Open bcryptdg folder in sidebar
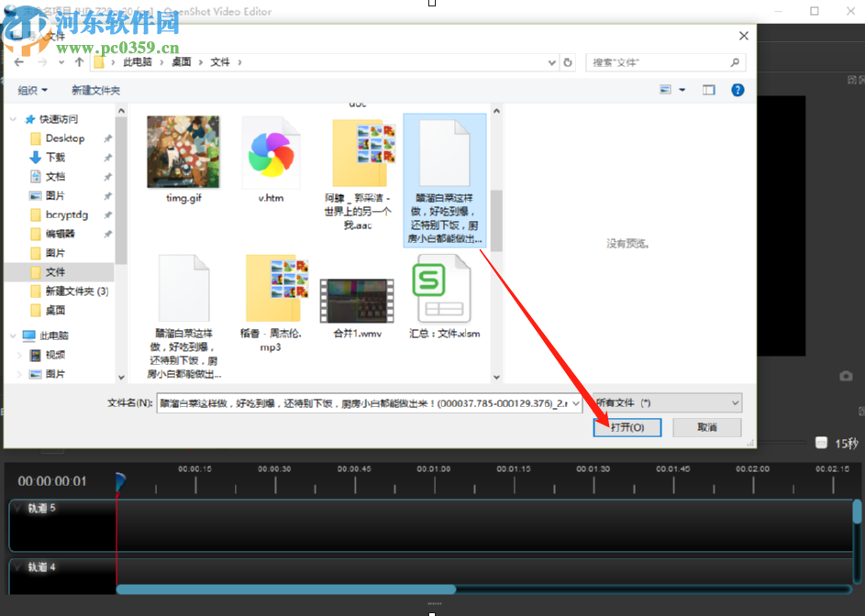 coord(67,214)
